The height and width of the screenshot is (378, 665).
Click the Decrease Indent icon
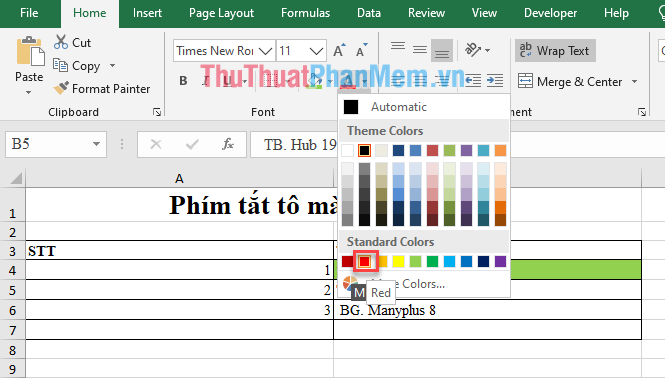[473, 81]
